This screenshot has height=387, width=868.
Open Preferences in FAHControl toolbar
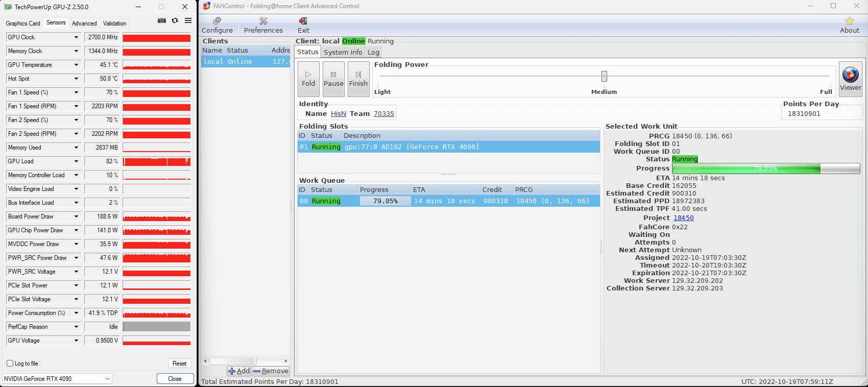(x=263, y=25)
